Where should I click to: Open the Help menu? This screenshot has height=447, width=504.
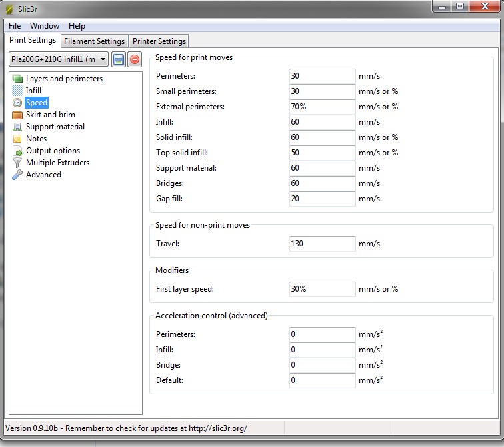pyautogui.click(x=77, y=26)
